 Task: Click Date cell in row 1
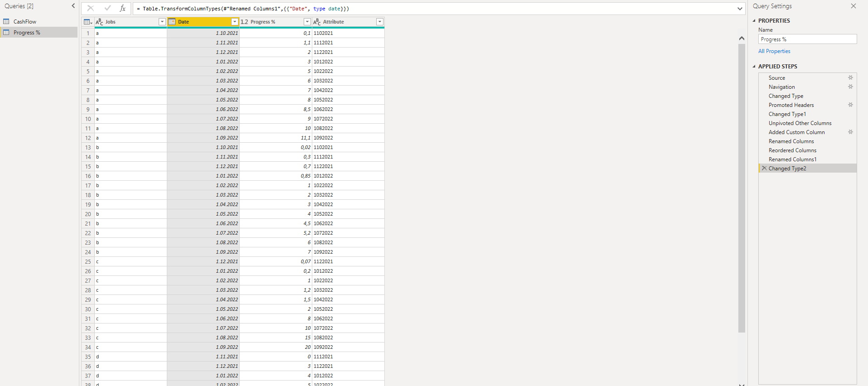tap(203, 33)
